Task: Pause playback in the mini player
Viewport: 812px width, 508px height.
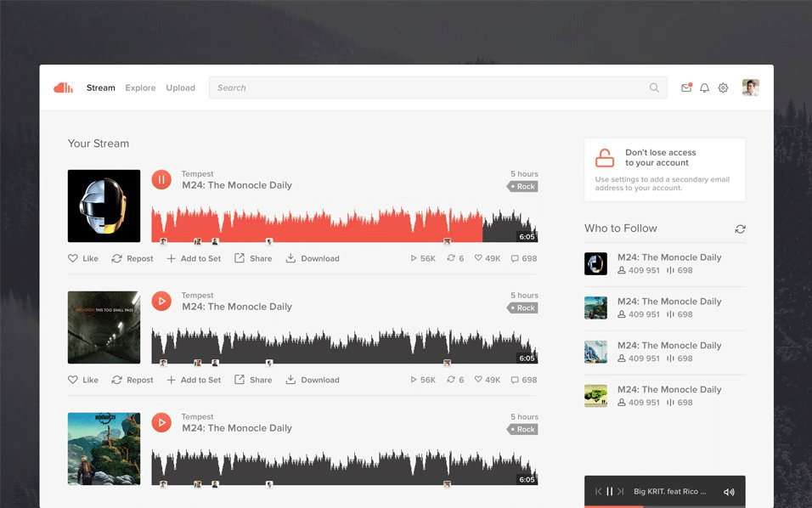Action: 610,491
